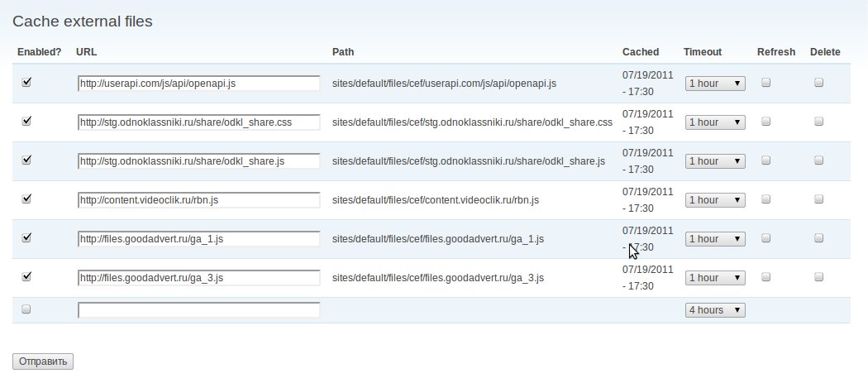Viewport: 868px width, 383px height.
Task: Open Timeout dropdown for openapi.js row
Action: [x=715, y=84]
